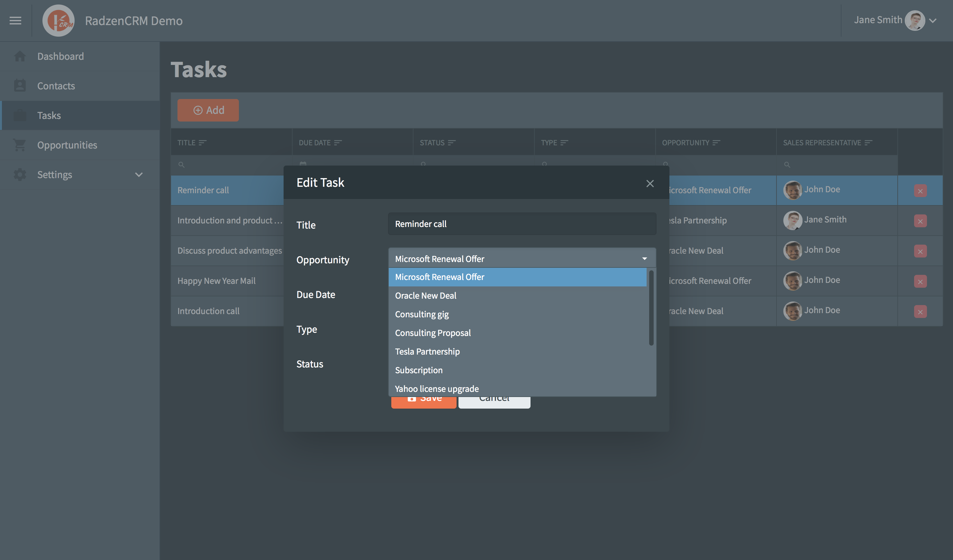Screen dimensions: 953x560
Task: Choose Subscription option
Action: click(517, 370)
